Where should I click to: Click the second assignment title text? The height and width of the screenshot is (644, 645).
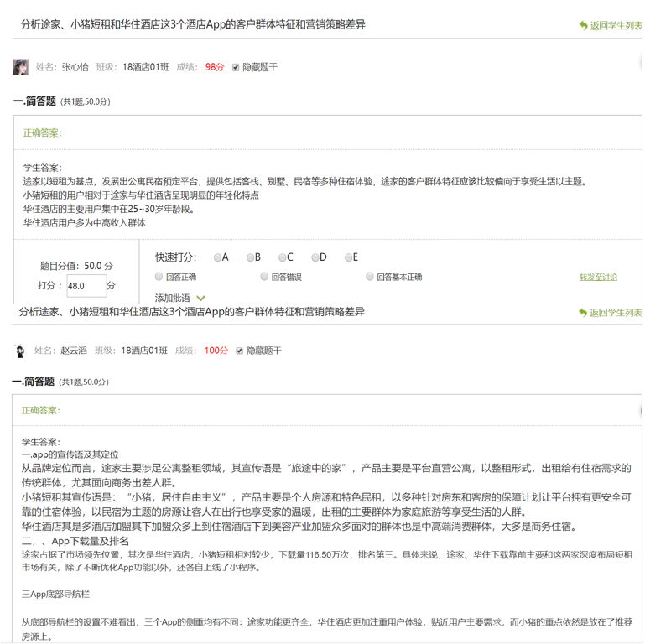click(192, 312)
